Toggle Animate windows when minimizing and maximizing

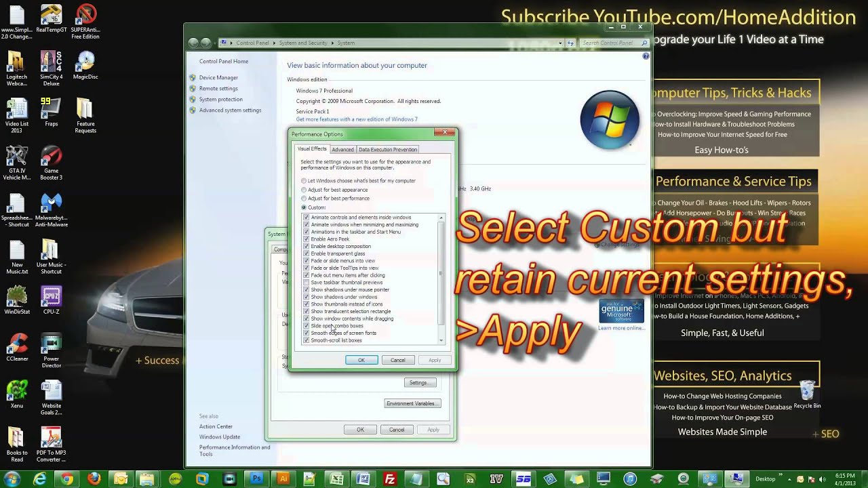coord(306,224)
